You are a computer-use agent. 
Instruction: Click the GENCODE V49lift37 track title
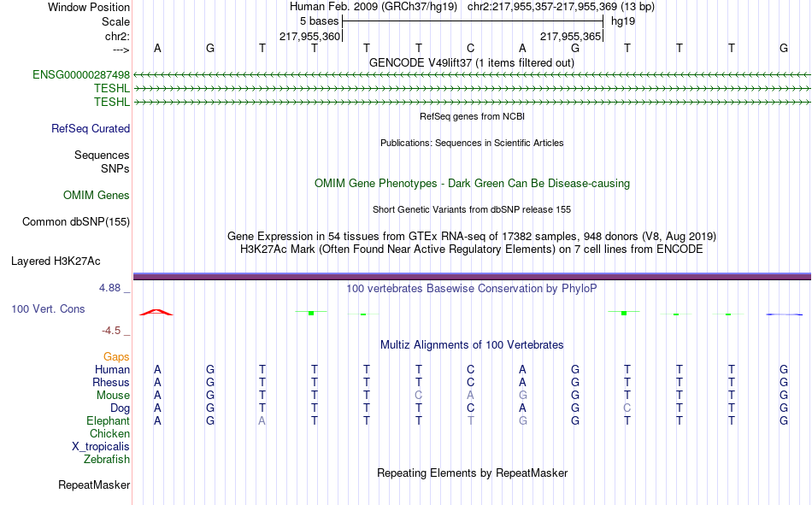click(x=472, y=62)
